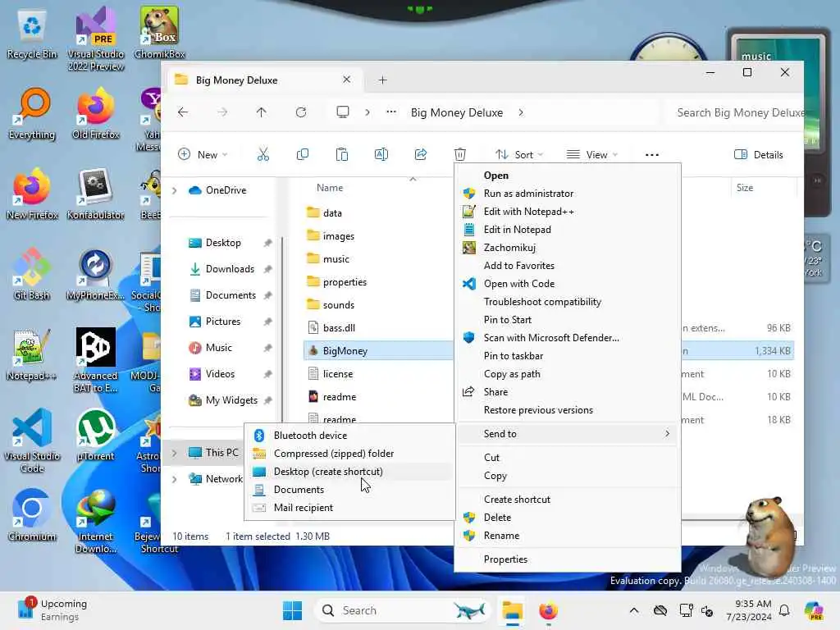The image size is (840, 630).
Task: Click the monitor icon in address bar
Action: coord(343,112)
